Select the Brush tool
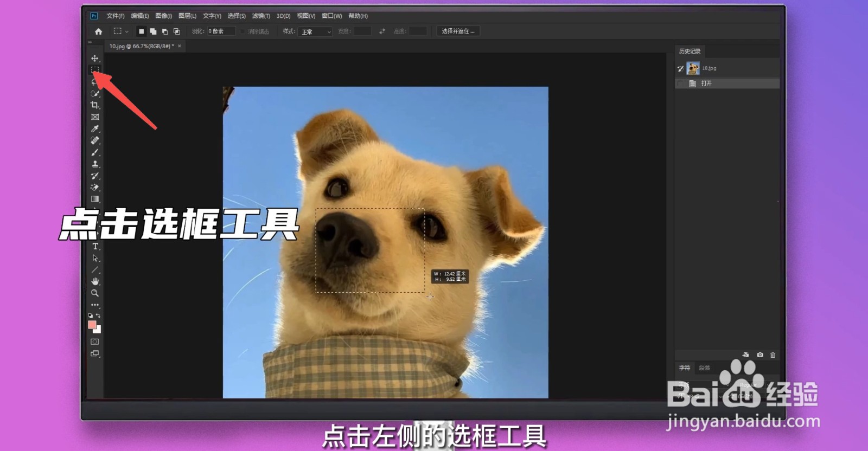 (95, 152)
